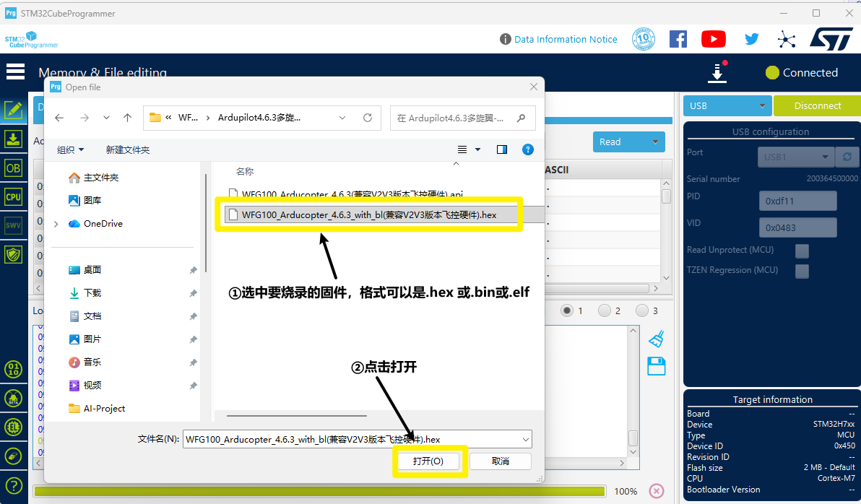Viewport: 861px width, 504px height.
Task: Refresh the folder in Open file dialog
Action: coord(368,118)
